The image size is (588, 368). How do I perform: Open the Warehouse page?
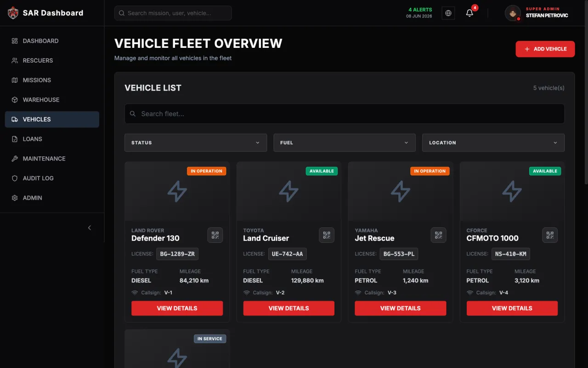[52, 100]
